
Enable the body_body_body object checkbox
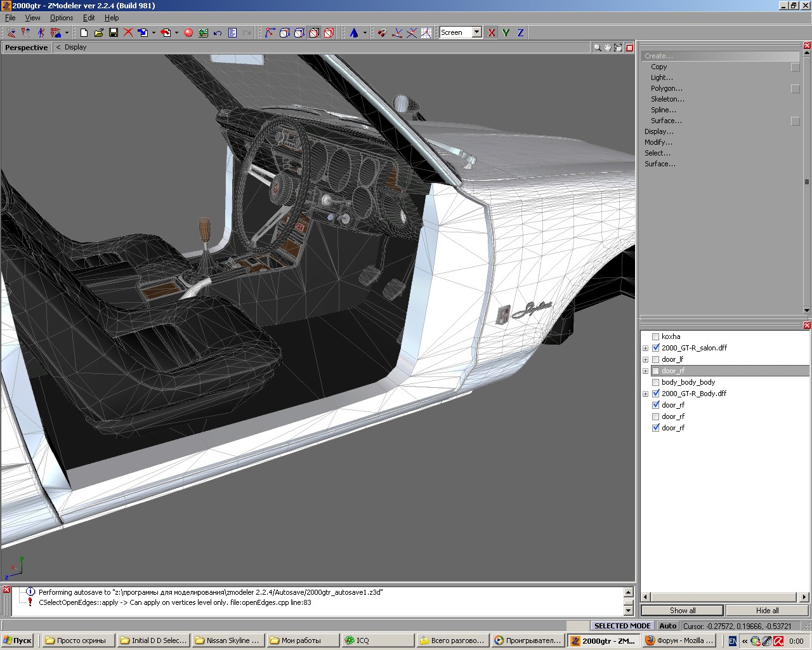point(656,382)
